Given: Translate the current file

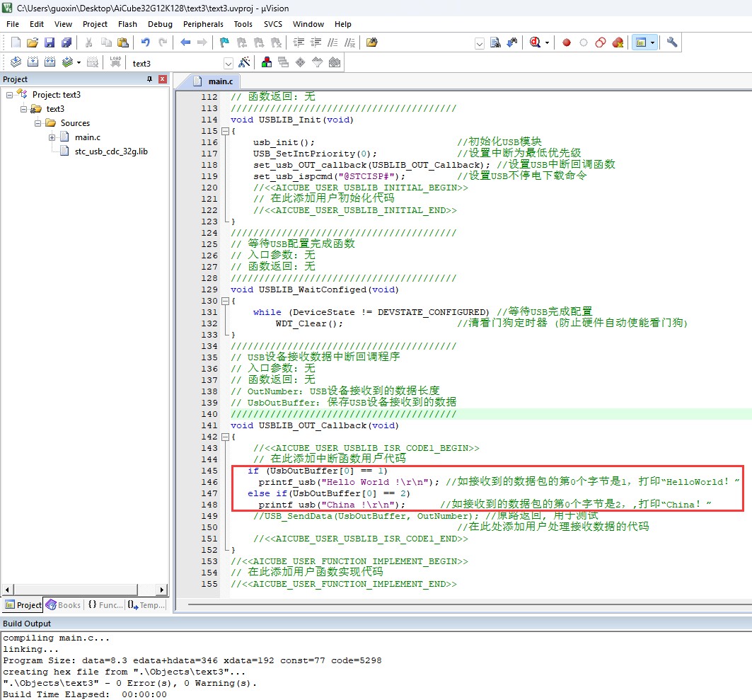Looking at the screenshot, I should click(16, 62).
